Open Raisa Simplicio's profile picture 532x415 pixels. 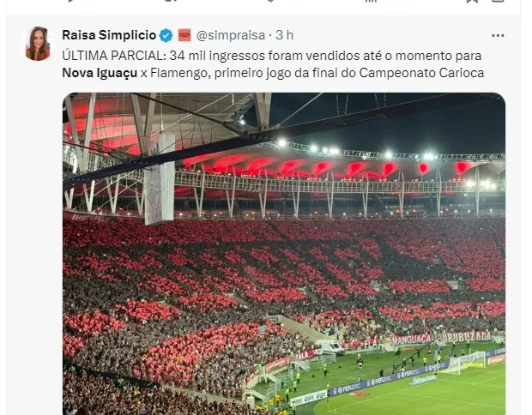pyautogui.click(x=37, y=44)
